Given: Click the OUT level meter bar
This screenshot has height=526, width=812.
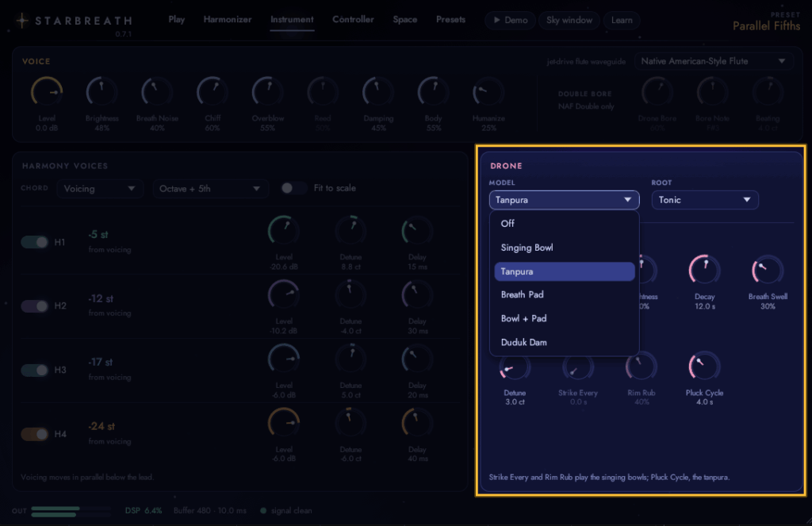Looking at the screenshot, I should pyautogui.click(x=71, y=512).
